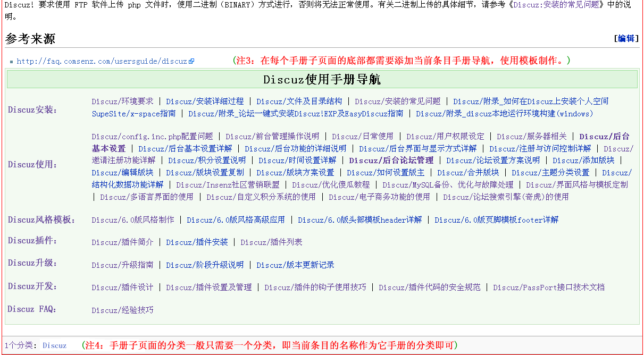644x355 pixels.
Task: Open Discuz/用户权限设定 page
Action: 446,136
